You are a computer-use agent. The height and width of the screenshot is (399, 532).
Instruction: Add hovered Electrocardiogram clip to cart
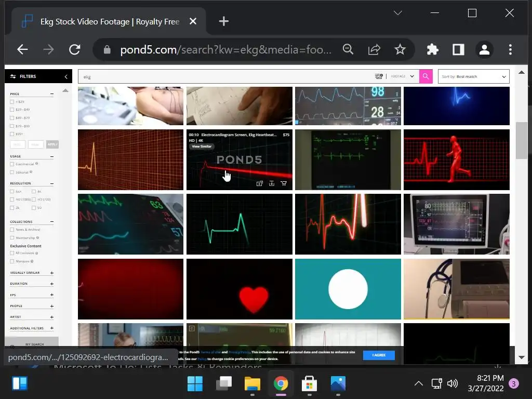284,183
